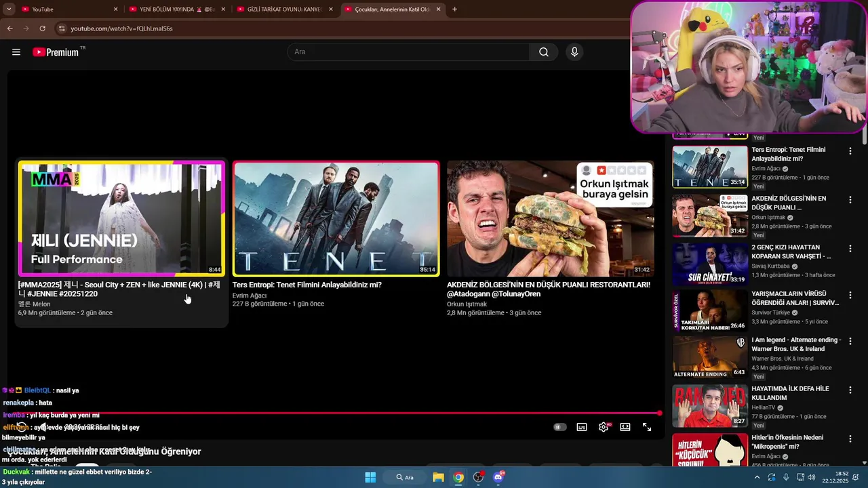Open the taskbar 'Ara' search box
868x488 pixels.
(x=406, y=477)
